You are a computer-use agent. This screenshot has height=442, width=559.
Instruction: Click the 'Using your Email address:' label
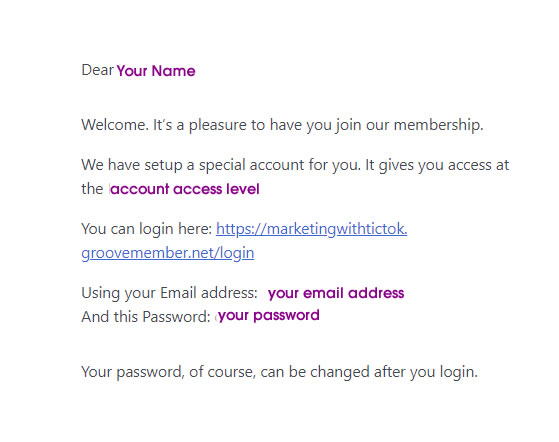(169, 293)
